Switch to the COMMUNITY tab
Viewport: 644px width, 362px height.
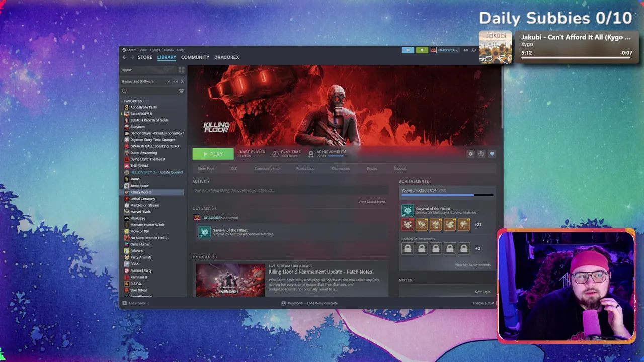pyautogui.click(x=195, y=57)
